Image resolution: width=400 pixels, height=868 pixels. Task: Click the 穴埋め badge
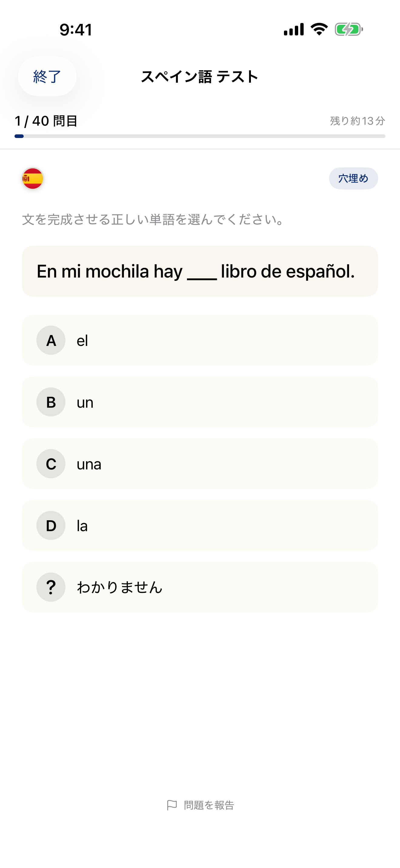(353, 179)
